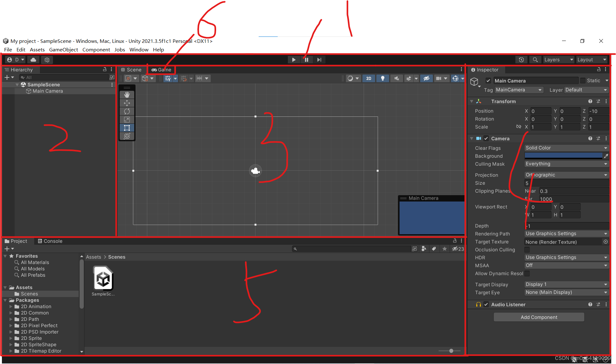Toggle the Static checkbox for Main Camera
This screenshot has height=364, width=616.
583,80
